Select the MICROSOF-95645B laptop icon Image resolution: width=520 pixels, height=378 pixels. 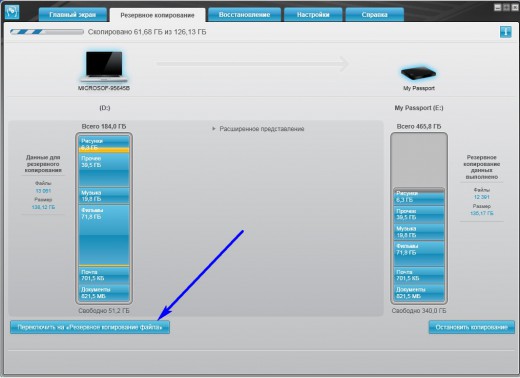104,66
